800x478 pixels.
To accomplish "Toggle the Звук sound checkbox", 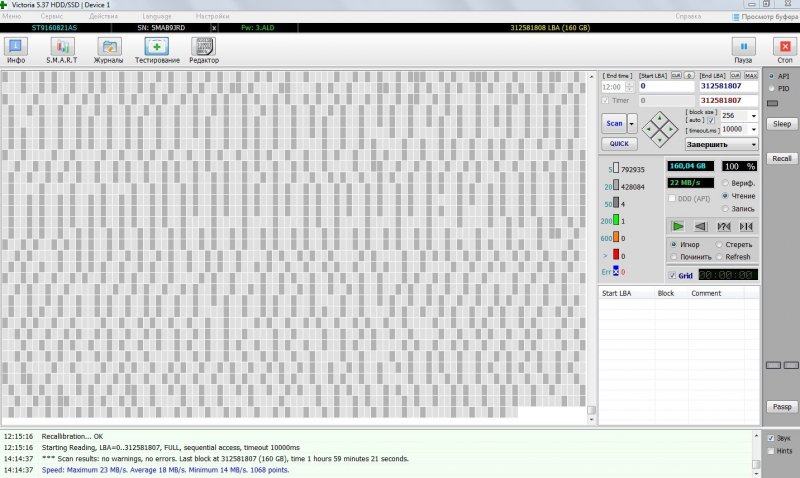I will point(770,438).
